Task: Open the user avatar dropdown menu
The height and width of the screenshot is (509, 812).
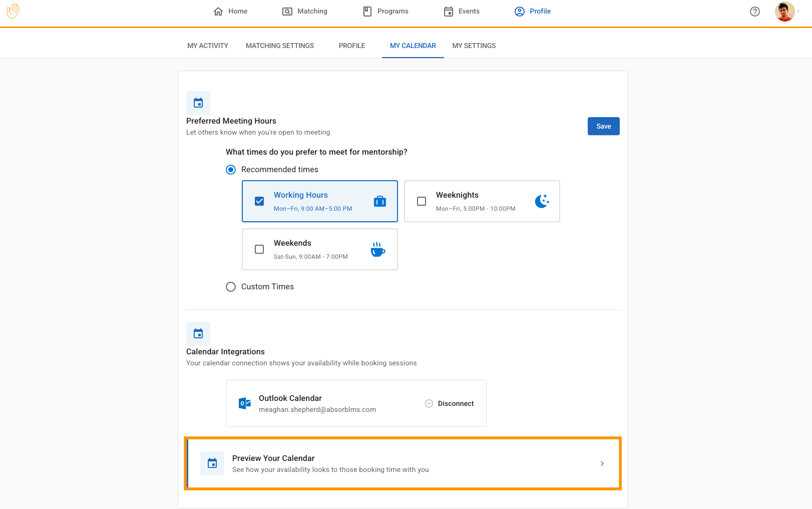Action: point(787,12)
